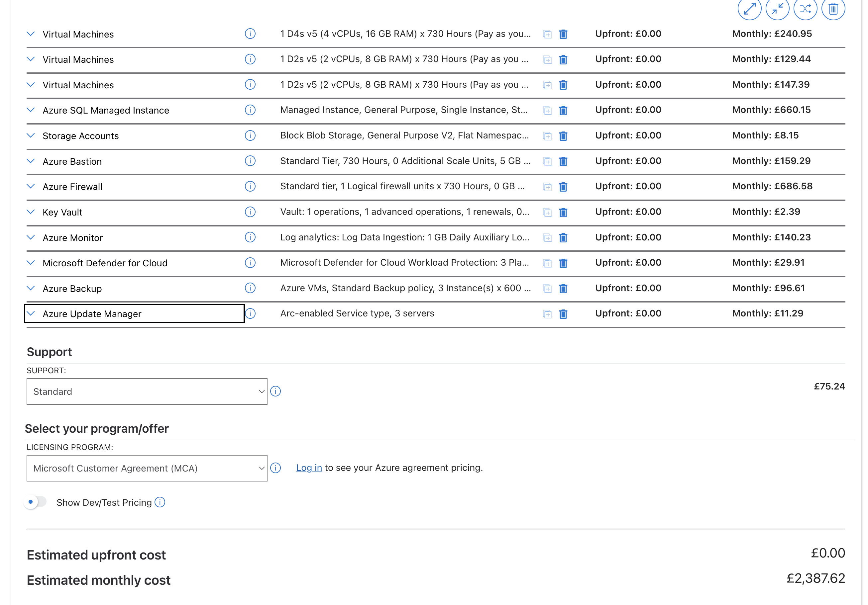Click the Key Vault description text
Viewport: 868px width, 605px height.
pos(404,212)
